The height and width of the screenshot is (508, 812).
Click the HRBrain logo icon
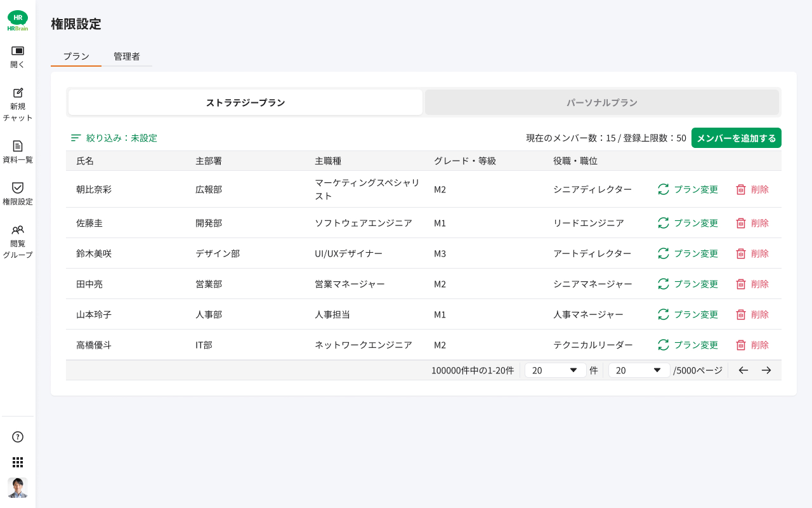[x=18, y=20]
